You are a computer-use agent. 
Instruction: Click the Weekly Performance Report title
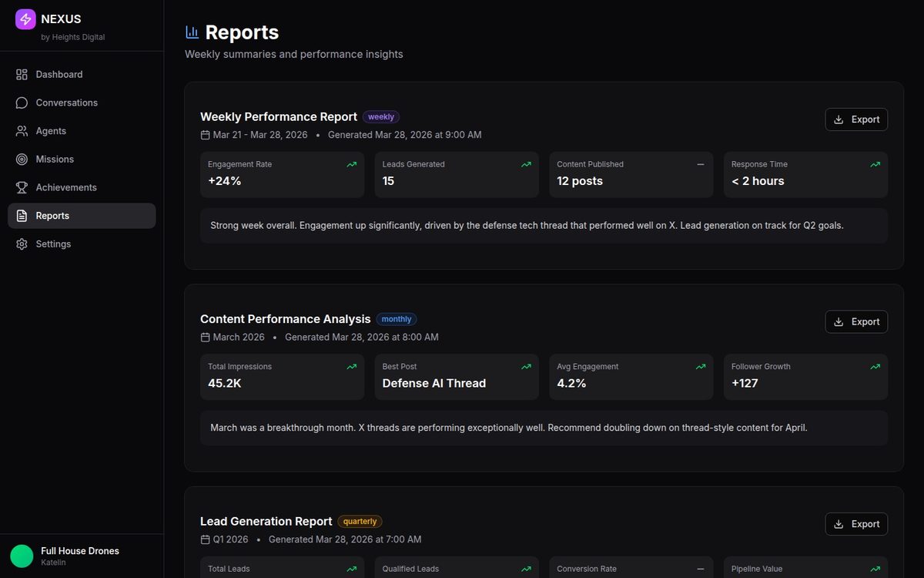(x=279, y=117)
